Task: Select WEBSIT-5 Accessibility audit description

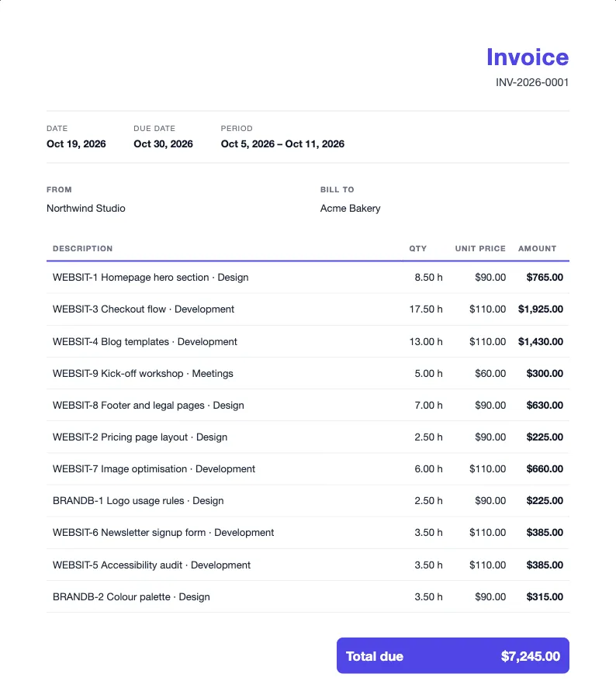Action: [x=151, y=565]
